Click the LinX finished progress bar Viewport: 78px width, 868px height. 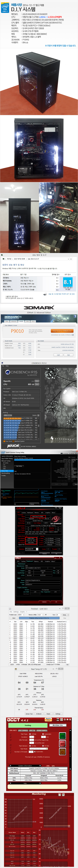(x=39, y=618)
